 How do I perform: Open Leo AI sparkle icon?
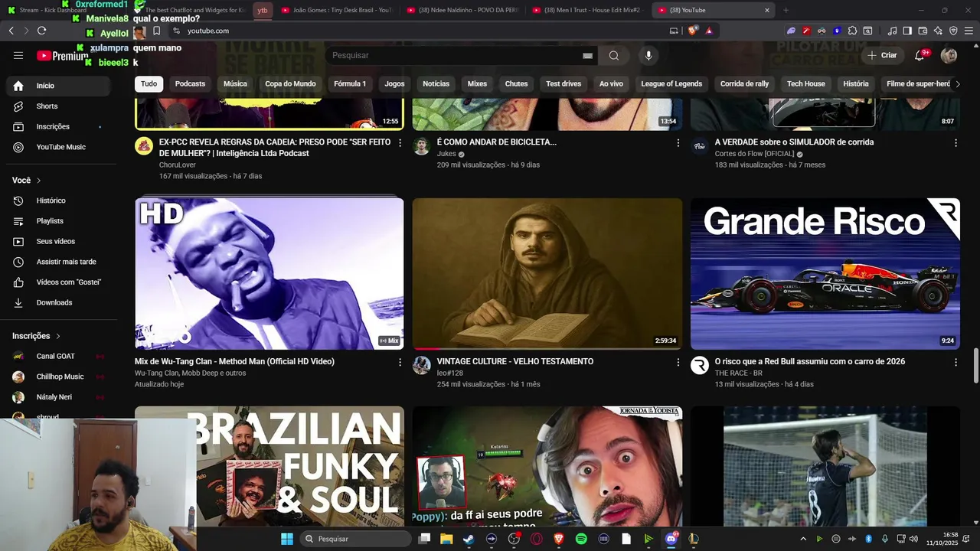(938, 31)
